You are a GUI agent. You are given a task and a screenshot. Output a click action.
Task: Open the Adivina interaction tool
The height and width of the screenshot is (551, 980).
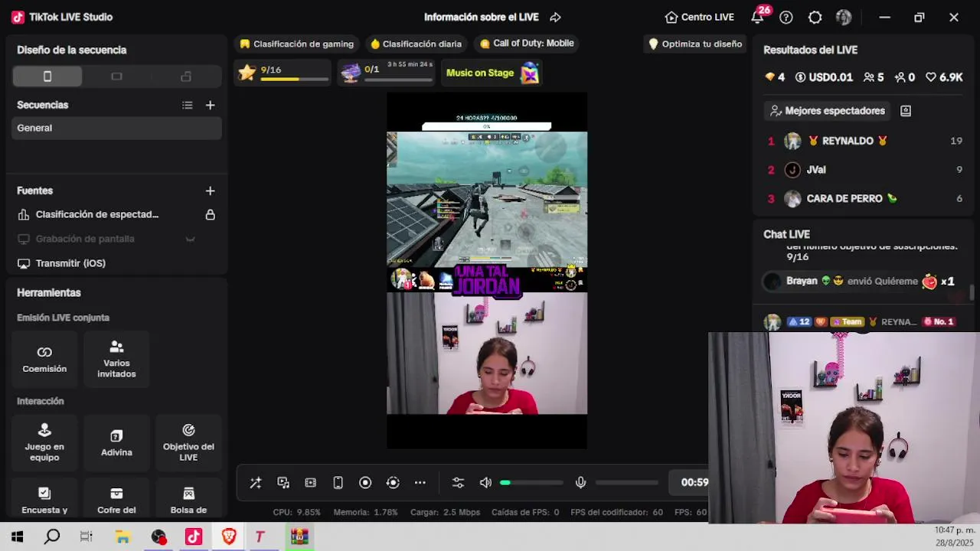[x=116, y=443]
